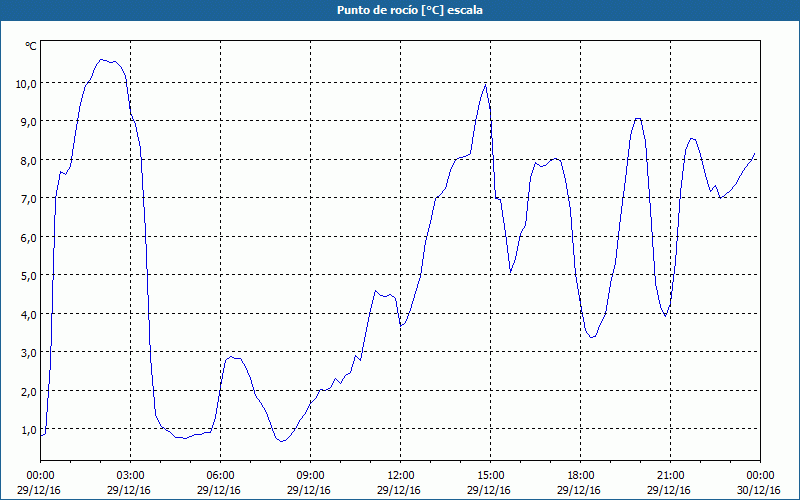Click the curve's minimum near 08:00
The height and width of the screenshot is (500, 800).
[x=282, y=441]
